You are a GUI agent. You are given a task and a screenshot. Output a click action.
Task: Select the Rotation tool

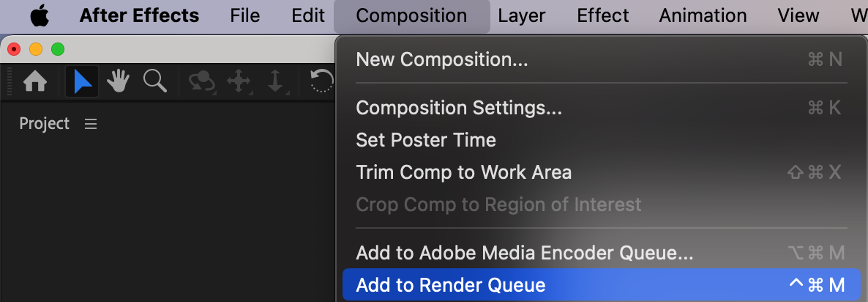click(322, 81)
